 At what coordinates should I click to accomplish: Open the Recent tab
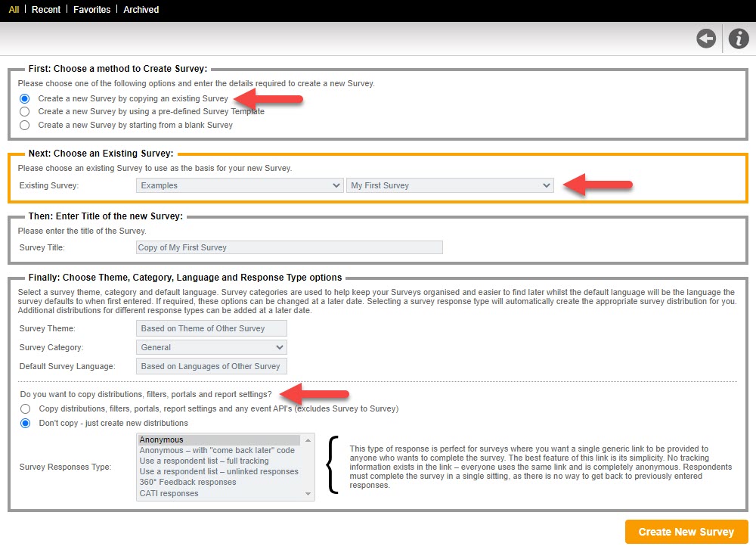click(x=46, y=10)
